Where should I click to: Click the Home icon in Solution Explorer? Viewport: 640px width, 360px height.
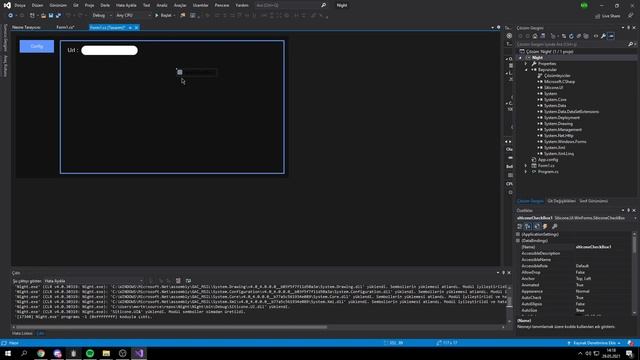tap(535, 36)
